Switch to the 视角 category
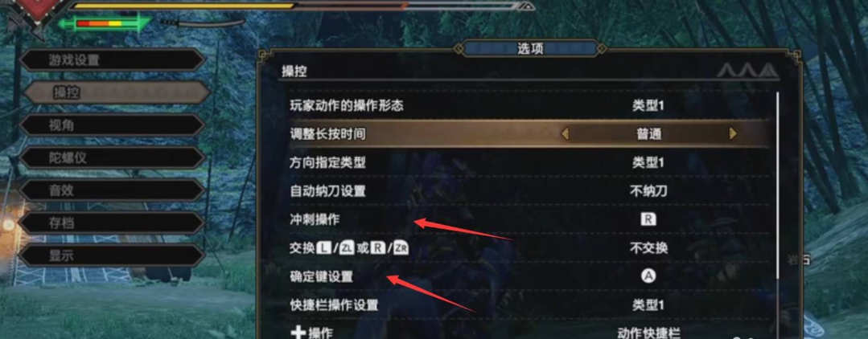 click(x=113, y=125)
